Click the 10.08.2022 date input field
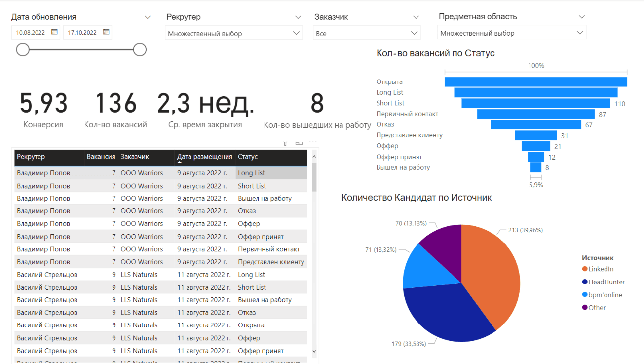This screenshot has height=364, width=644. click(x=31, y=32)
